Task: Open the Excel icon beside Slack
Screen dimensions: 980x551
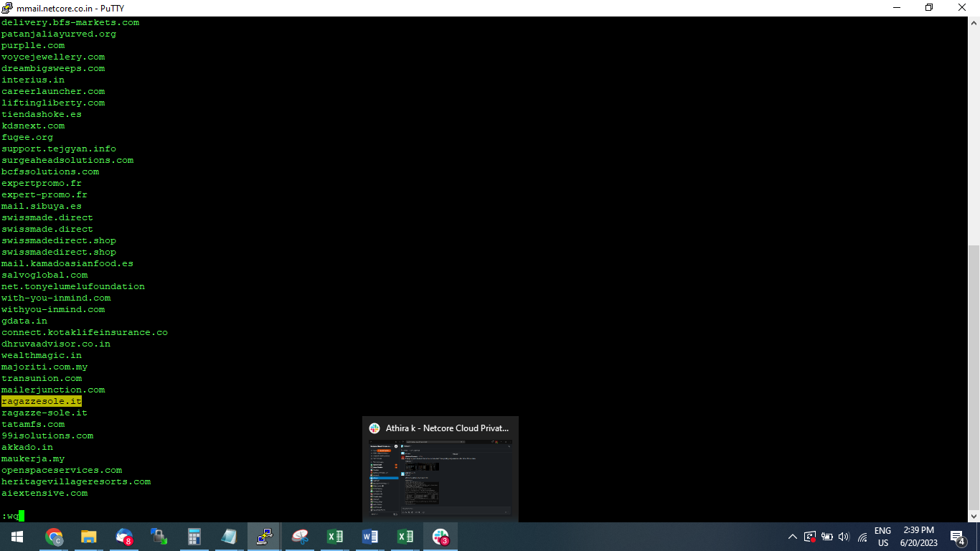Action: click(x=405, y=537)
